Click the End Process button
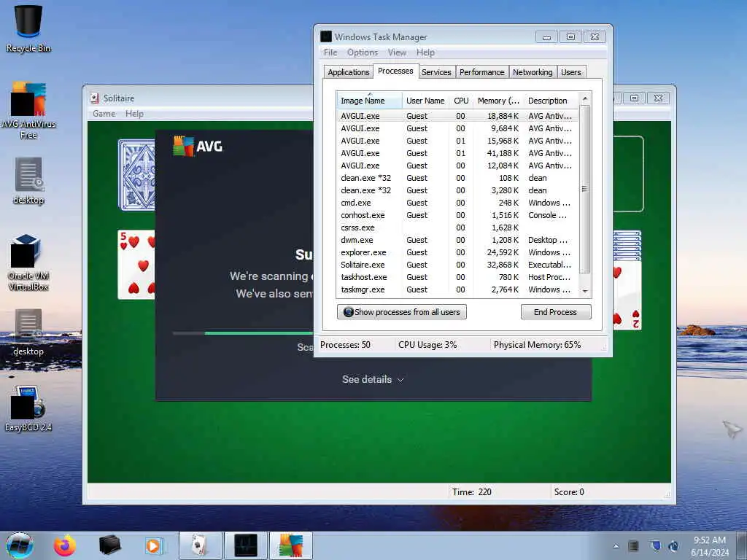This screenshot has width=747, height=560. [555, 312]
